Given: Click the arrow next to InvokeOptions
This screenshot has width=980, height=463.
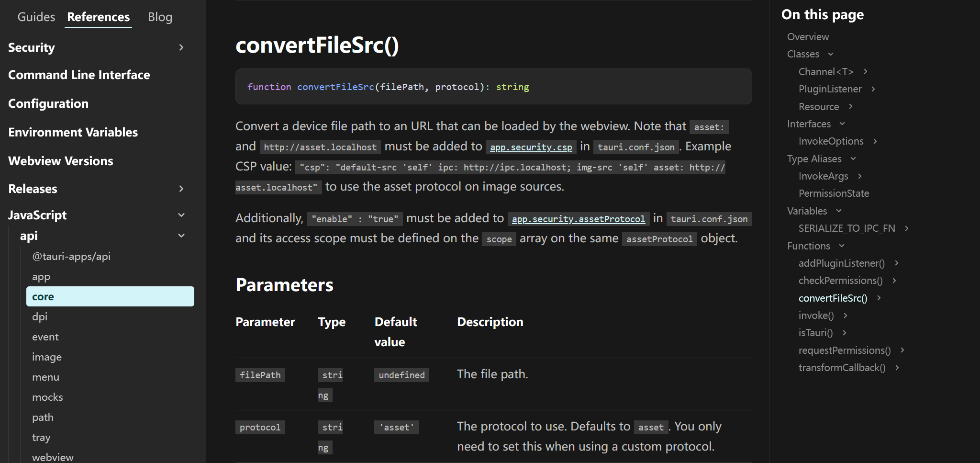Looking at the screenshot, I should (x=875, y=141).
